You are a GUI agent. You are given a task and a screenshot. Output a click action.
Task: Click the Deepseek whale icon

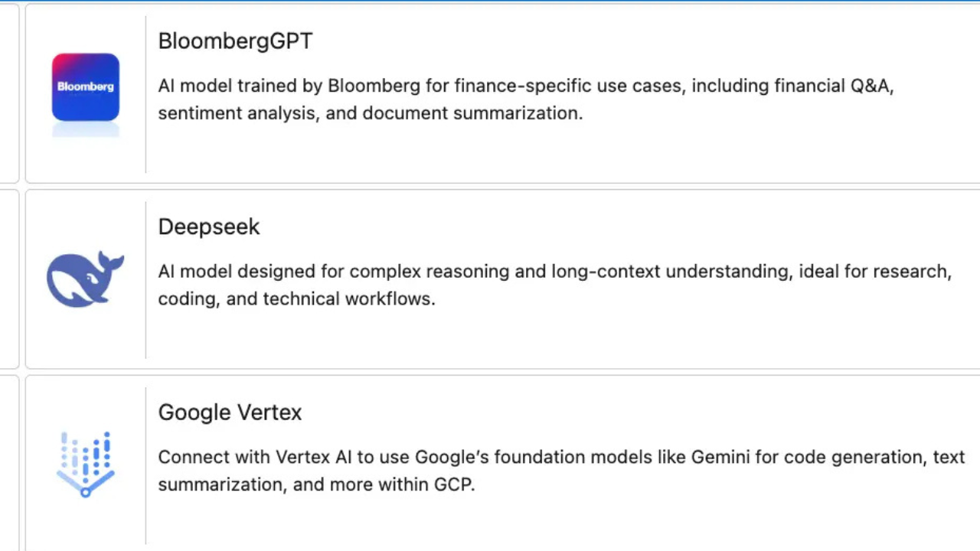tap(85, 279)
